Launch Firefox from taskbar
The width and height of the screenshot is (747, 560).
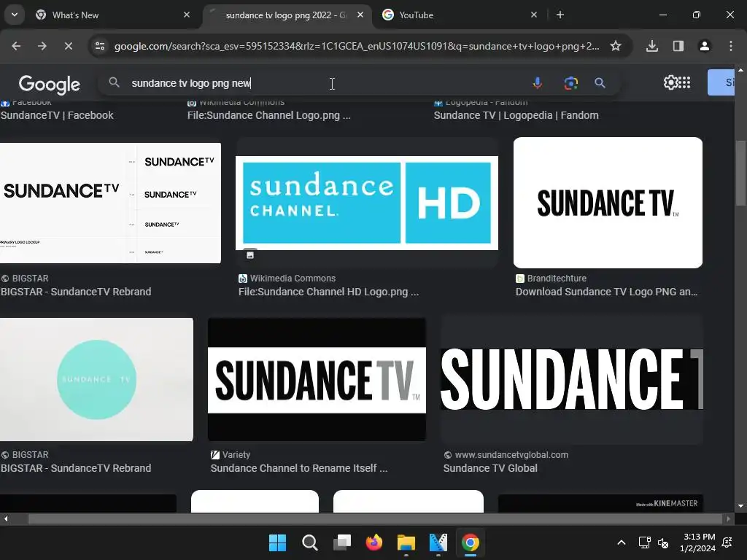point(374,542)
